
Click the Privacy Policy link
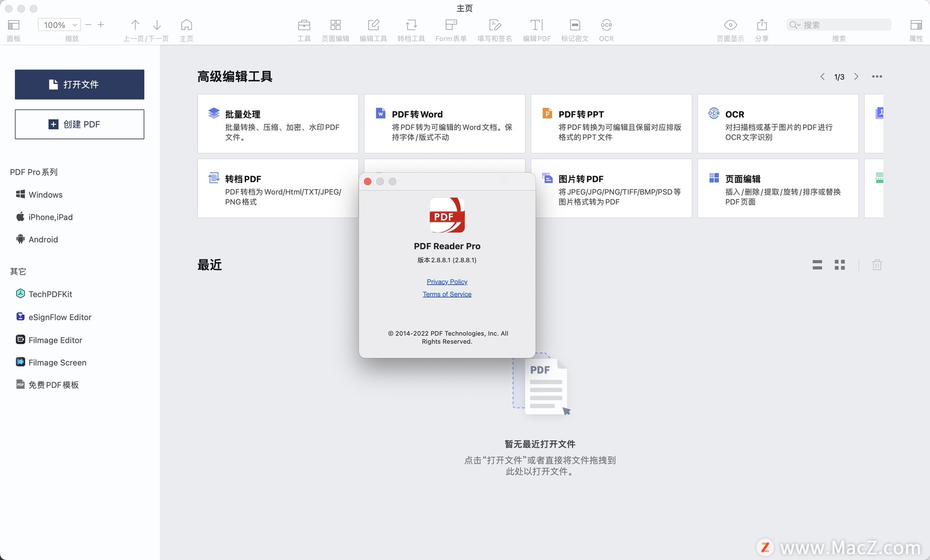447,281
